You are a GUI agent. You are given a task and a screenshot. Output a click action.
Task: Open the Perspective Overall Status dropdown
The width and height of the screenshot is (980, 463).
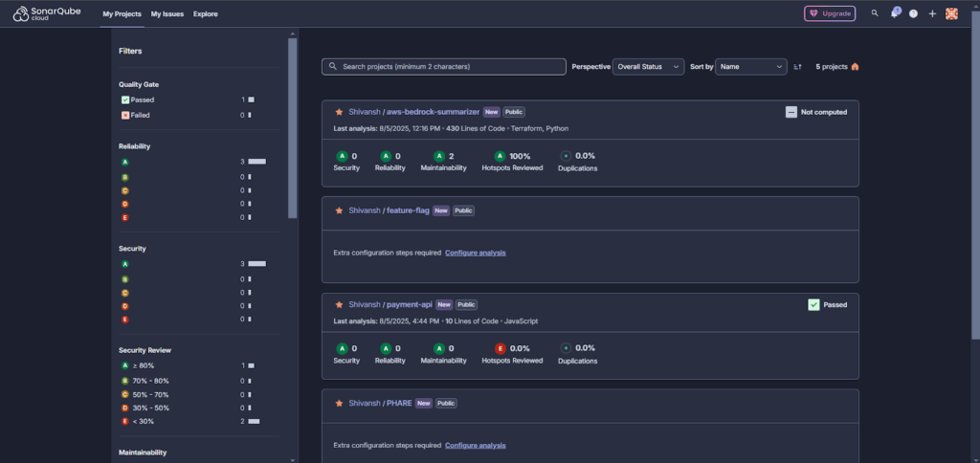[648, 67]
